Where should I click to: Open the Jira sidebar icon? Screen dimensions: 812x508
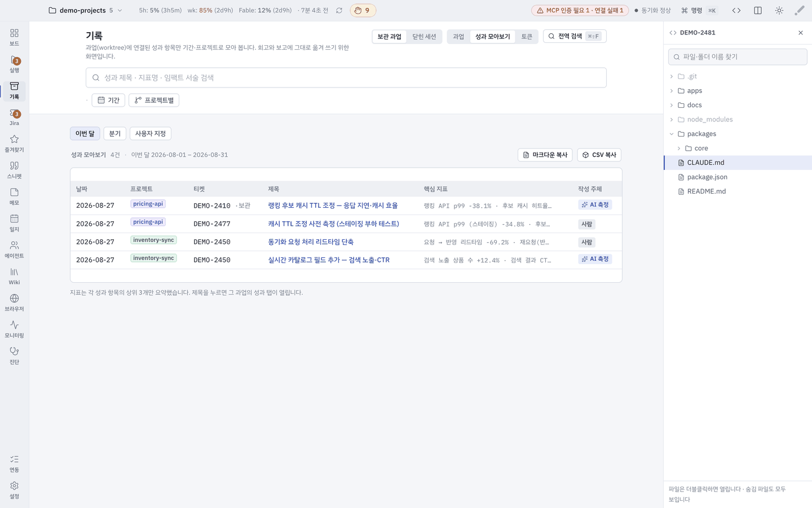[x=14, y=117]
